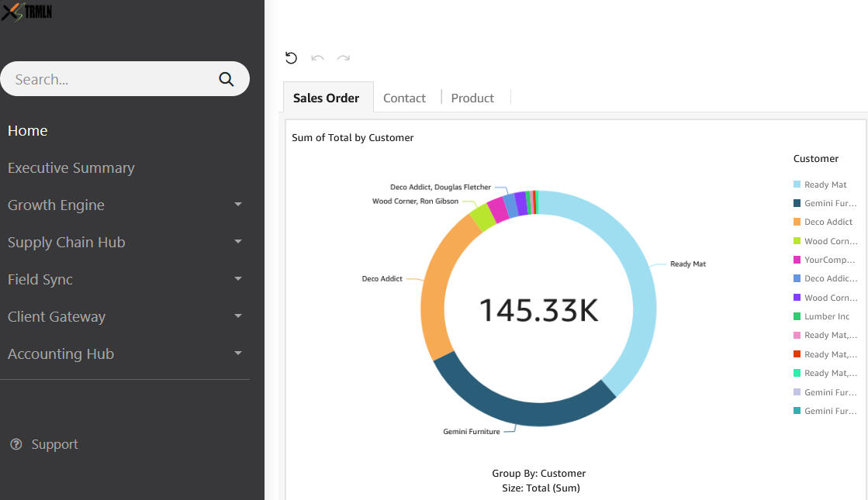Open Executive Summary page
This screenshot has width=868, height=500.
point(71,167)
